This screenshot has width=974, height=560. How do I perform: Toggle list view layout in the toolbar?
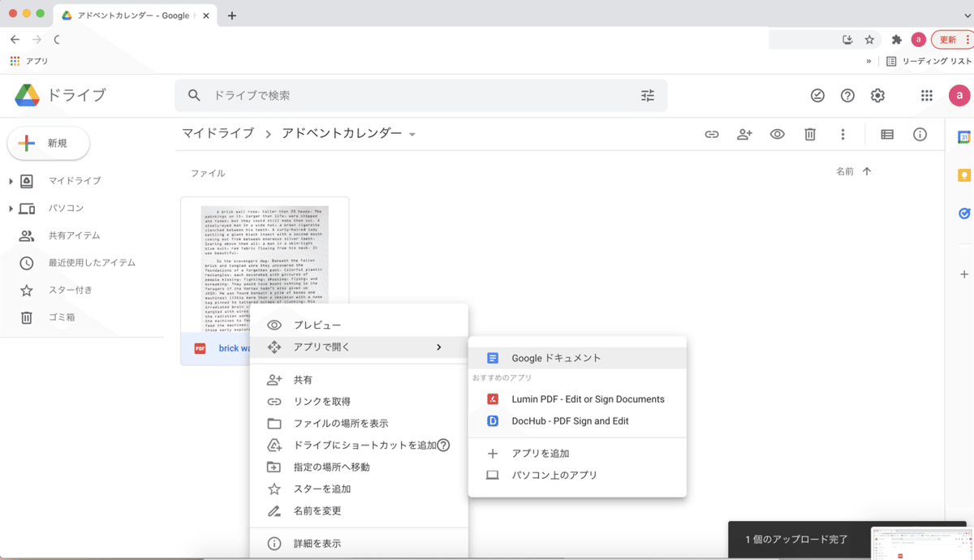coord(887,135)
